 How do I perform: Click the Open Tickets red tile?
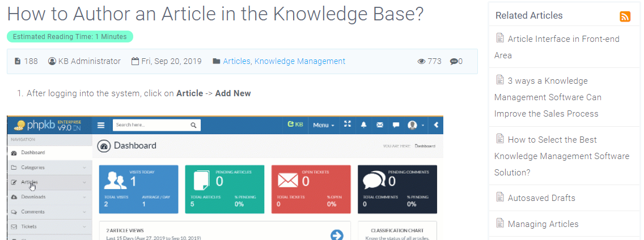click(x=311, y=189)
